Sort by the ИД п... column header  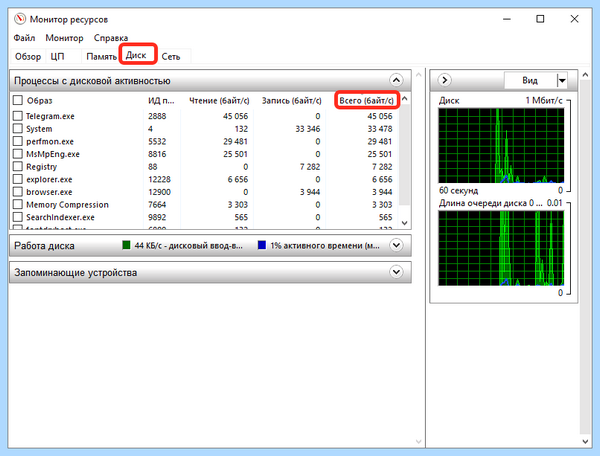161,101
